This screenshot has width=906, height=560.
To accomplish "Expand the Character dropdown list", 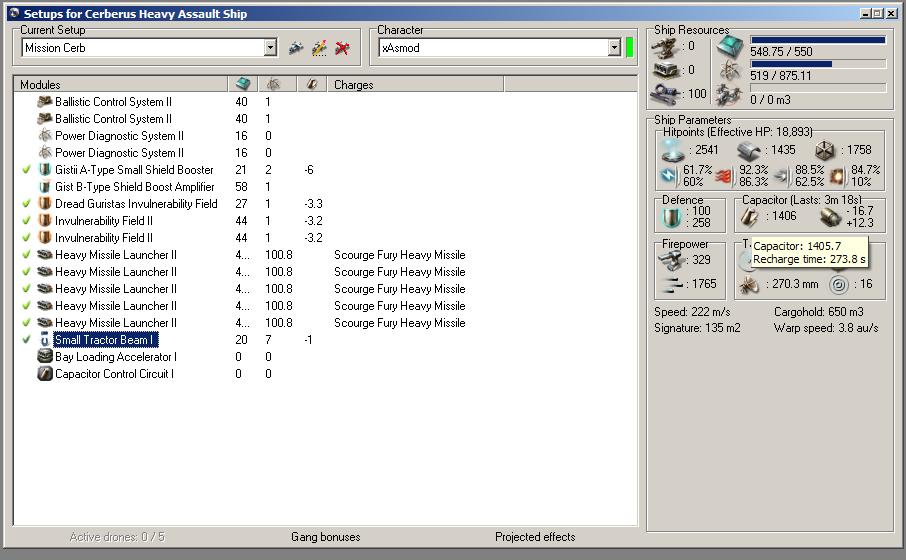I will (614, 48).
